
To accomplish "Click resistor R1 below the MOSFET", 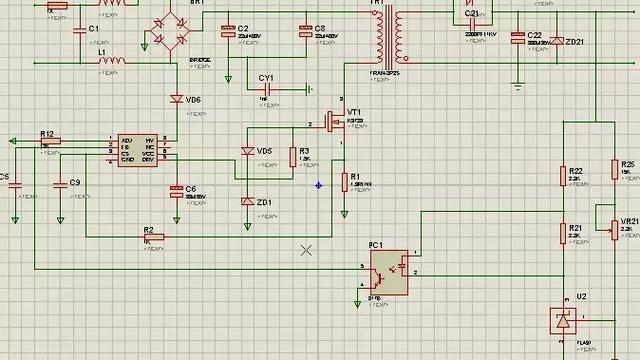I will point(344,182).
